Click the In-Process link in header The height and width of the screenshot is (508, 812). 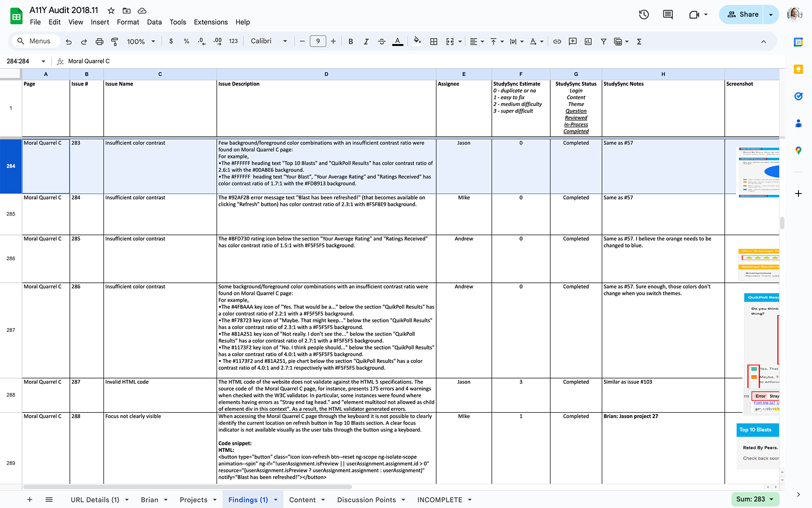coord(576,125)
